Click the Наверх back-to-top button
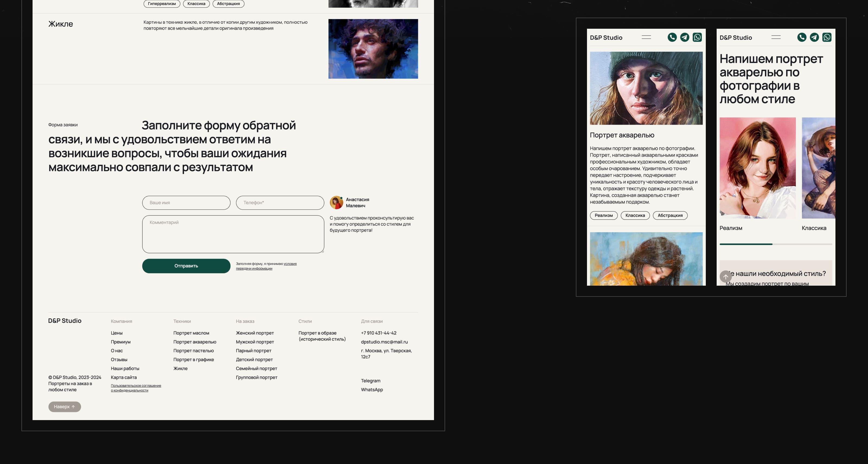This screenshot has height=464, width=868. tap(64, 407)
